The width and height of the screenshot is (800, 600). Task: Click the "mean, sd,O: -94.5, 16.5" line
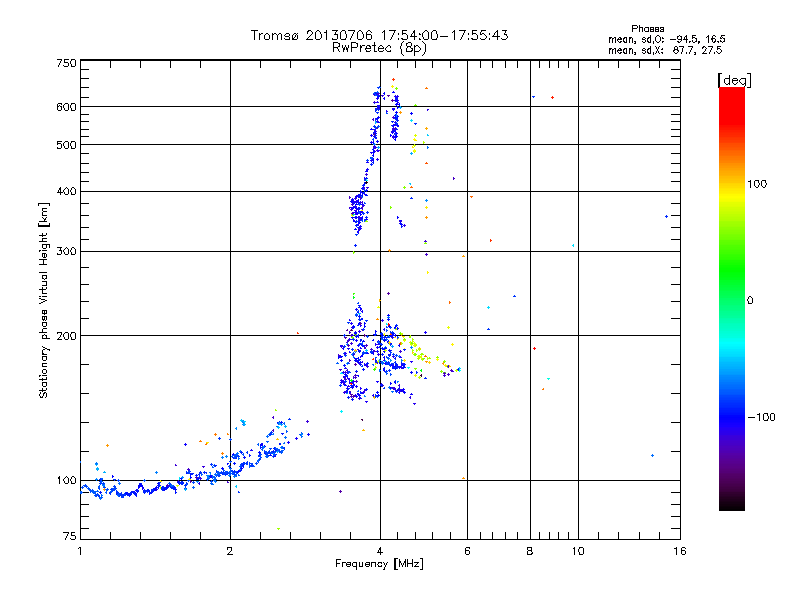(x=666, y=39)
